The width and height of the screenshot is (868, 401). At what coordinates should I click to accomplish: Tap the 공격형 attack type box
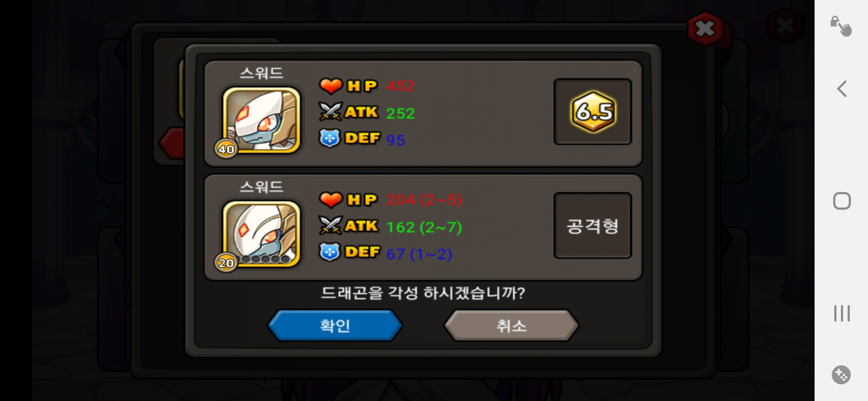(x=593, y=225)
